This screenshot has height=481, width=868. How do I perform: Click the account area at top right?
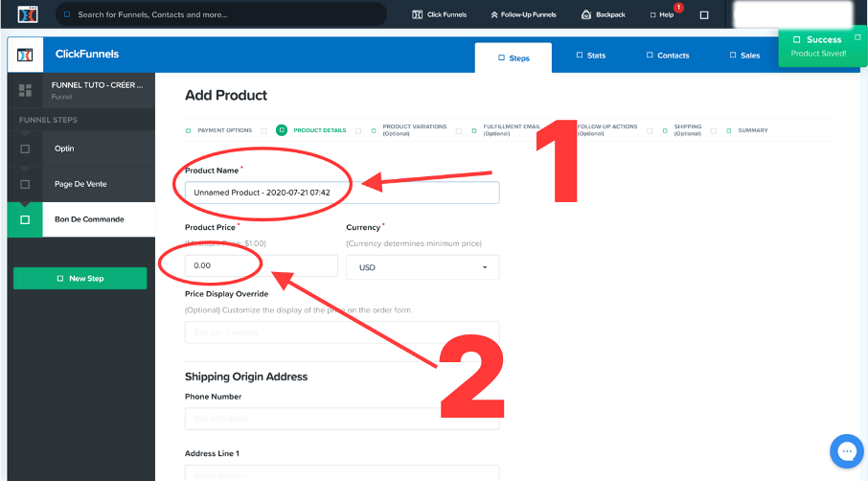tap(792, 14)
